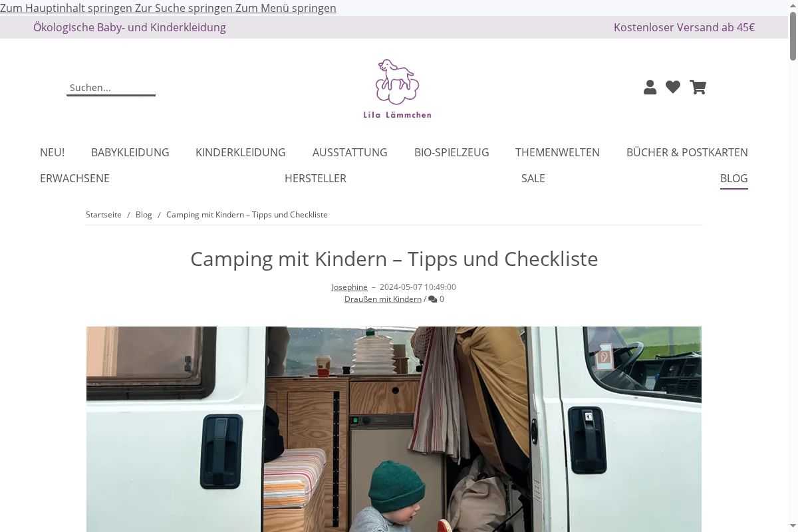Go to BÜCHER & POSTKARTEN
Screen dimensions: 798x532
click(687, 152)
